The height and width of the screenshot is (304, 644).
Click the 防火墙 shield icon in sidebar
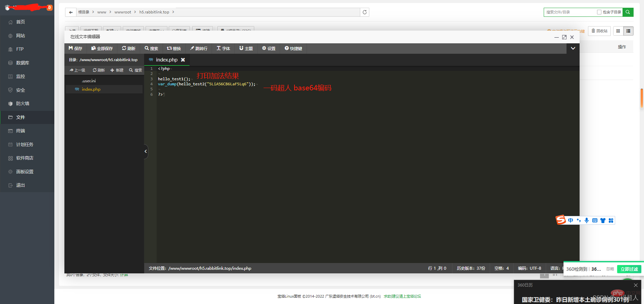(10, 103)
